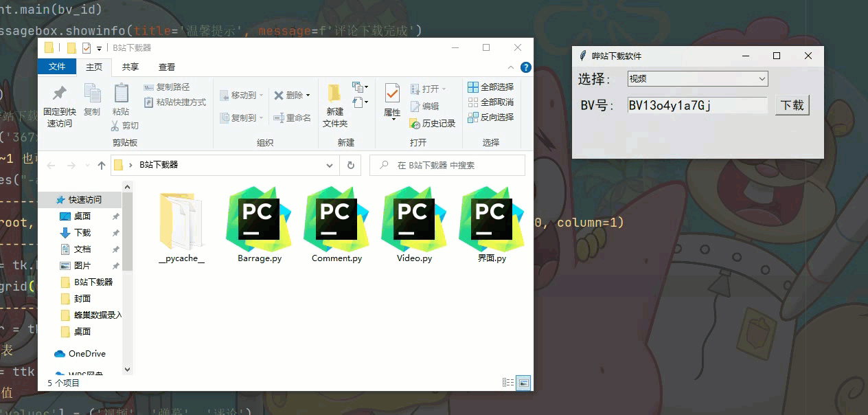
Task: Open Properties (属性) in the ribbon
Action: pyautogui.click(x=392, y=102)
